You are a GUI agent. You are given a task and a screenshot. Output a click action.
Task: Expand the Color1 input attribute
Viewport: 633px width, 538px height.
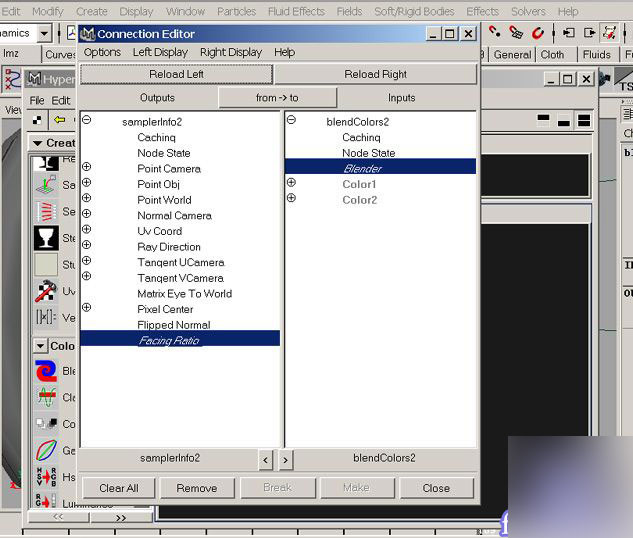tap(291, 182)
